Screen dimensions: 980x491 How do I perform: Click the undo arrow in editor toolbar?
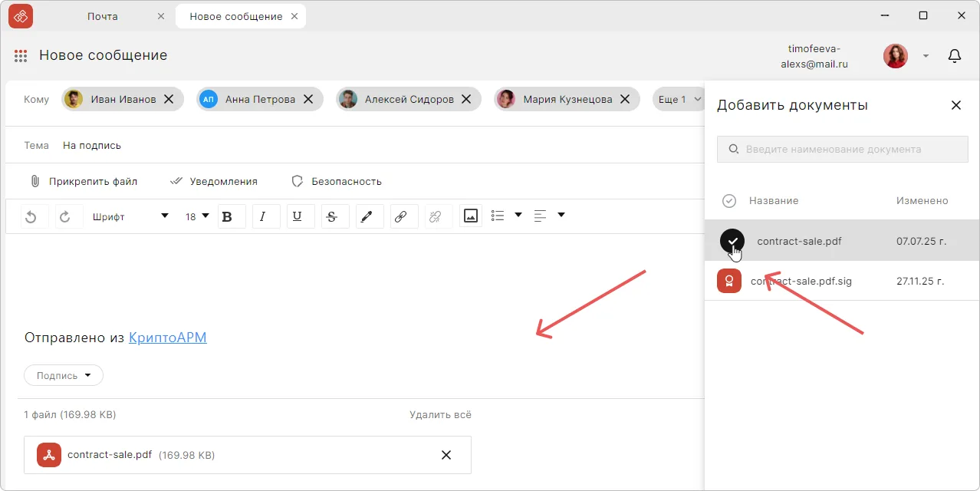point(31,217)
